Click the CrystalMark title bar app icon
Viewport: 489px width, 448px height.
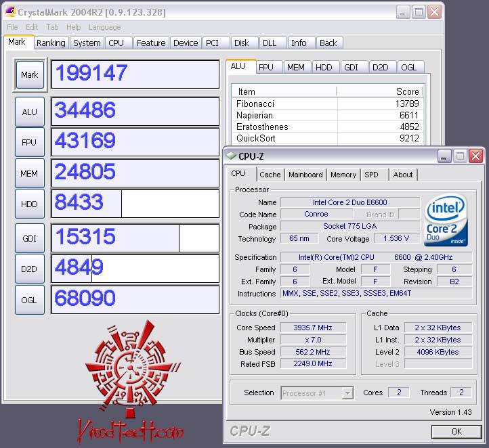pos(11,12)
